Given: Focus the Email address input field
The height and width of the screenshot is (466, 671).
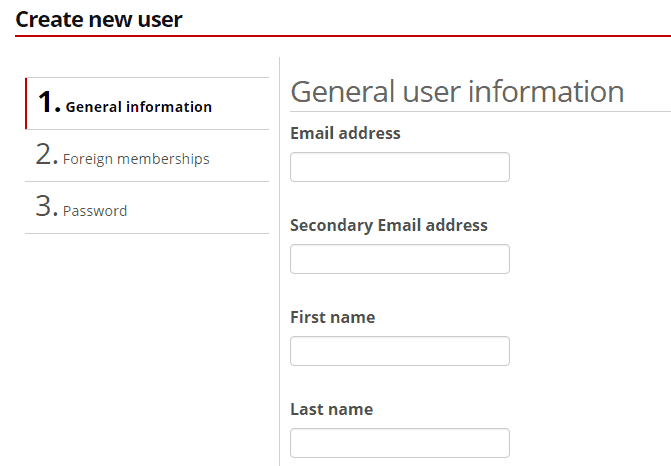Looking at the screenshot, I should [x=399, y=167].
